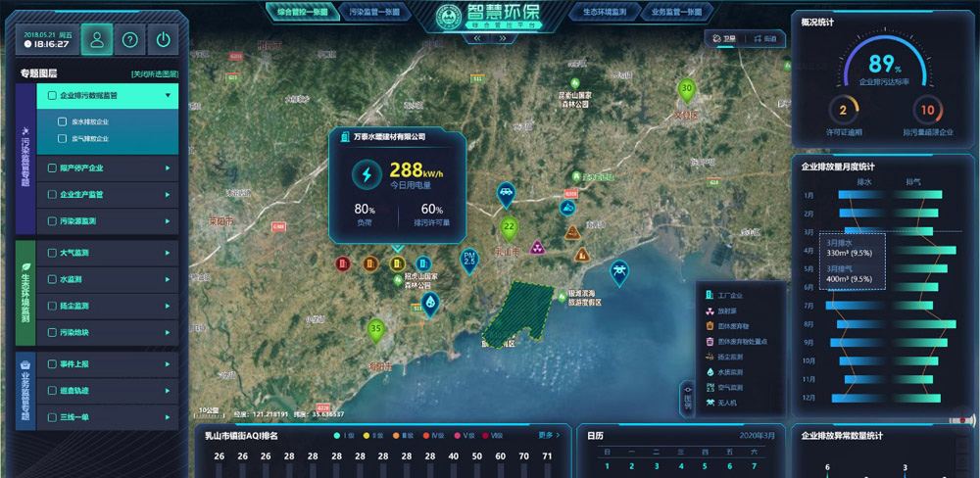The image size is (980, 478).
Task: Expand the 限产停产企业 arrow
Action: pyautogui.click(x=168, y=168)
